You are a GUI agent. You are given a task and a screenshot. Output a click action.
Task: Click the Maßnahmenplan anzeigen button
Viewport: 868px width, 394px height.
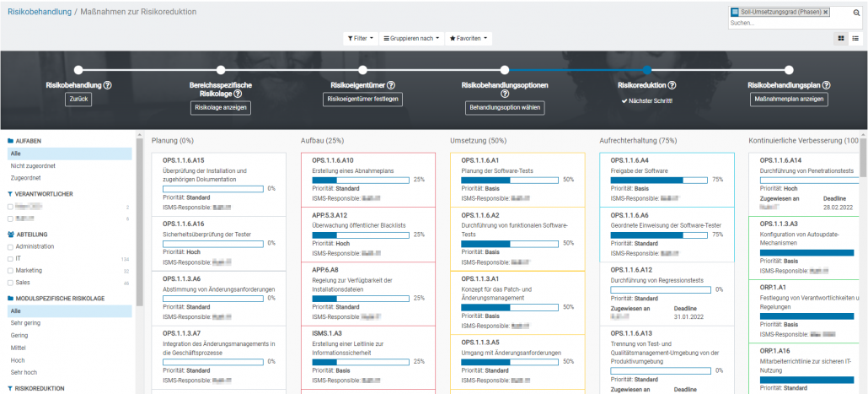click(x=789, y=100)
